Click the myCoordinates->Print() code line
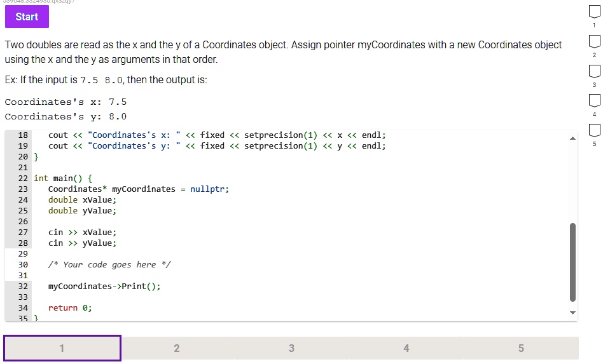603x364 pixels. pyautogui.click(x=104, y=286)
